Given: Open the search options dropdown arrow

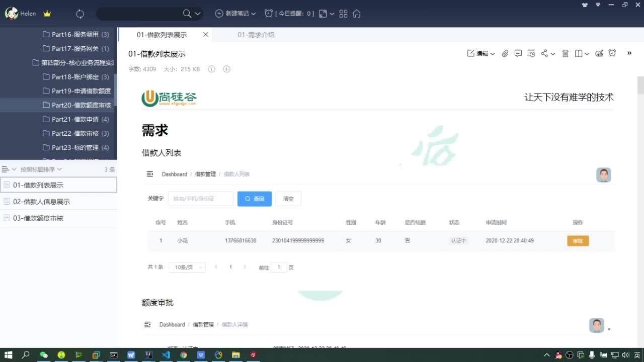Looking at the screenshot, I should pyautogui.click(x=198, y=14).
